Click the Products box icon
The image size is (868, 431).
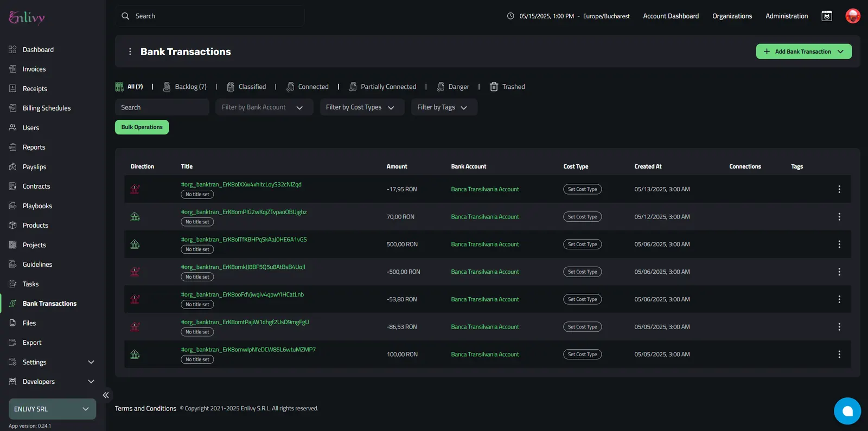12,226
